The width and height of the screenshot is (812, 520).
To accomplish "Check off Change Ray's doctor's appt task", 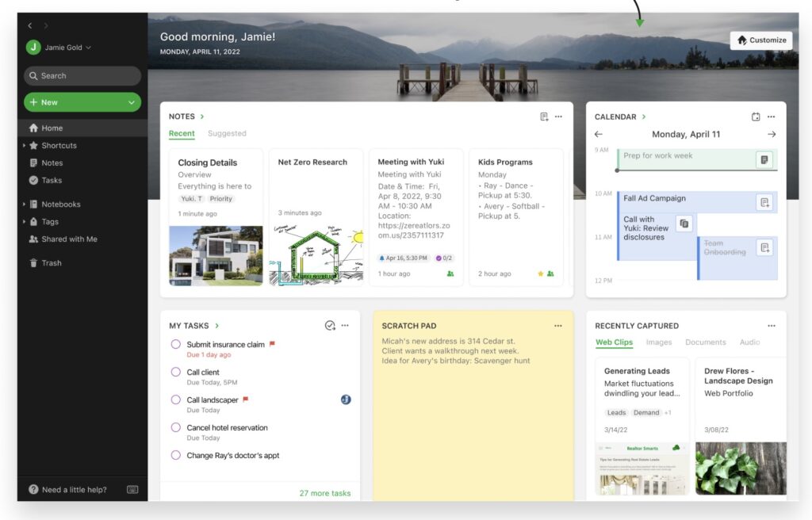I will (175, 455).
